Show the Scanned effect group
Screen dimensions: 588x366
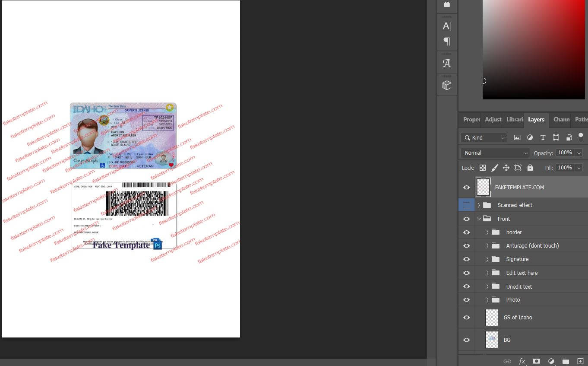[466, 205]
